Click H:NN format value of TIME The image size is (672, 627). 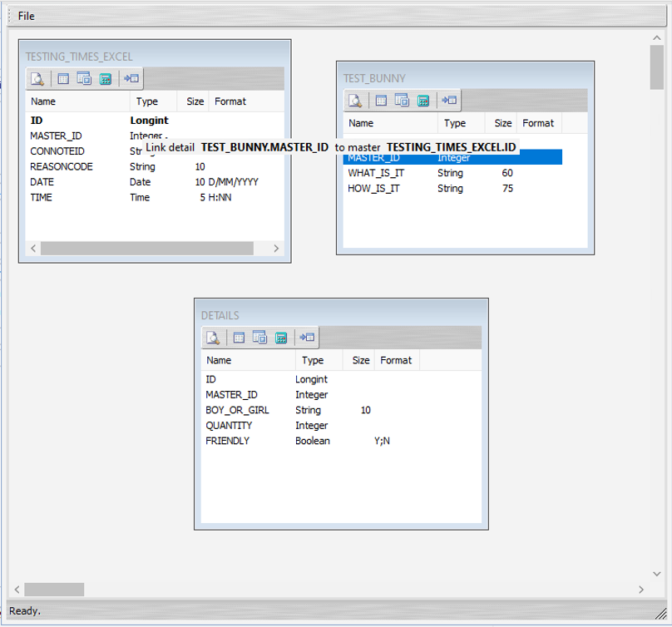point(220,198)
